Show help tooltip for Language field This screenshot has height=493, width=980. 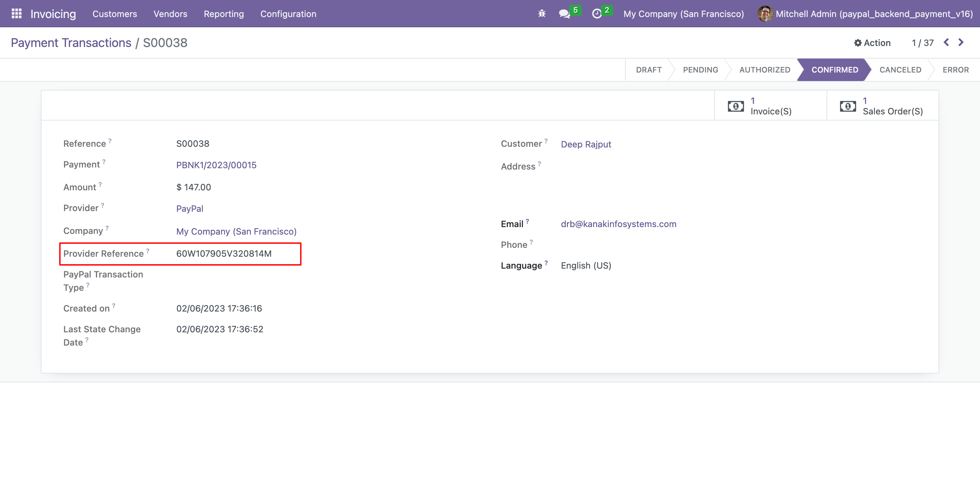coord(546,263)
